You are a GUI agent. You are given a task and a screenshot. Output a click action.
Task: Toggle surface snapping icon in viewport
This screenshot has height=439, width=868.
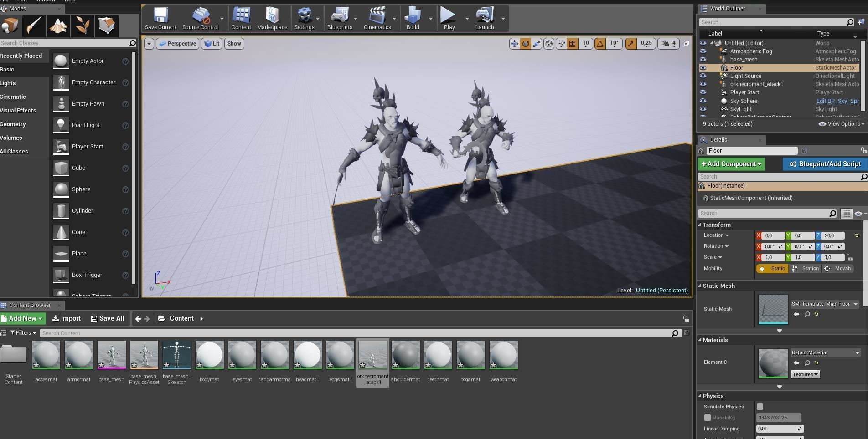click(561, 44)
